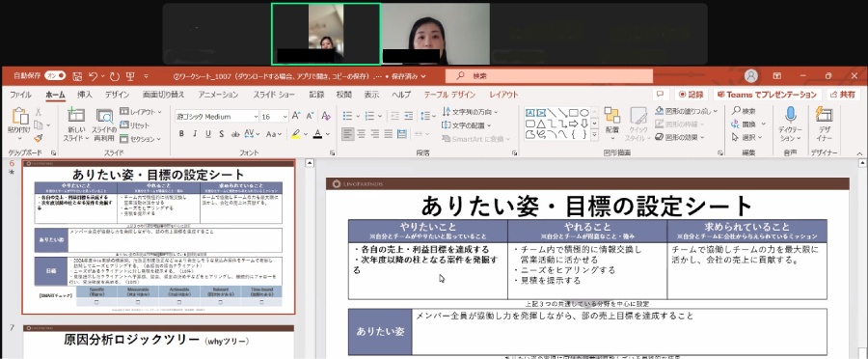Select the Right Arrow shape in gallery
868x359 pixels.
coord(574,123)
